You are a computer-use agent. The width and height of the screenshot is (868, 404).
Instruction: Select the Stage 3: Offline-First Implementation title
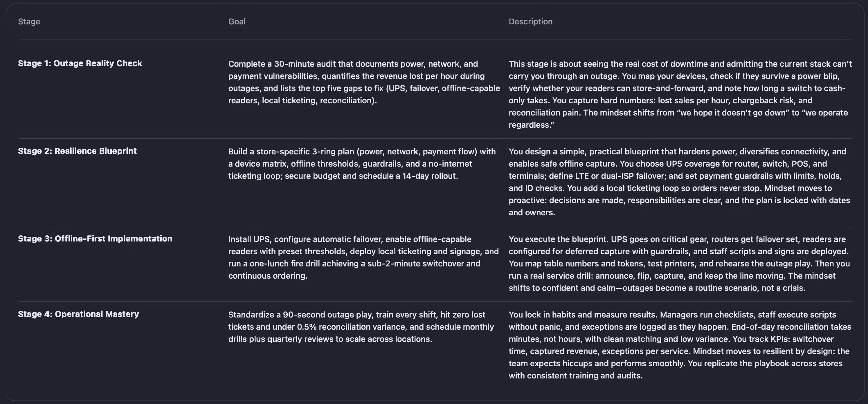95,239
